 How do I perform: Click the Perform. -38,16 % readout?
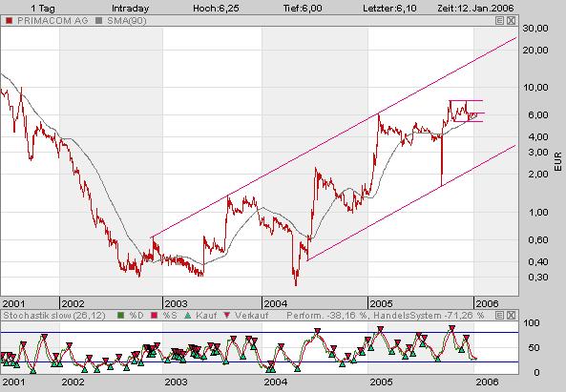tap(327, 316)
